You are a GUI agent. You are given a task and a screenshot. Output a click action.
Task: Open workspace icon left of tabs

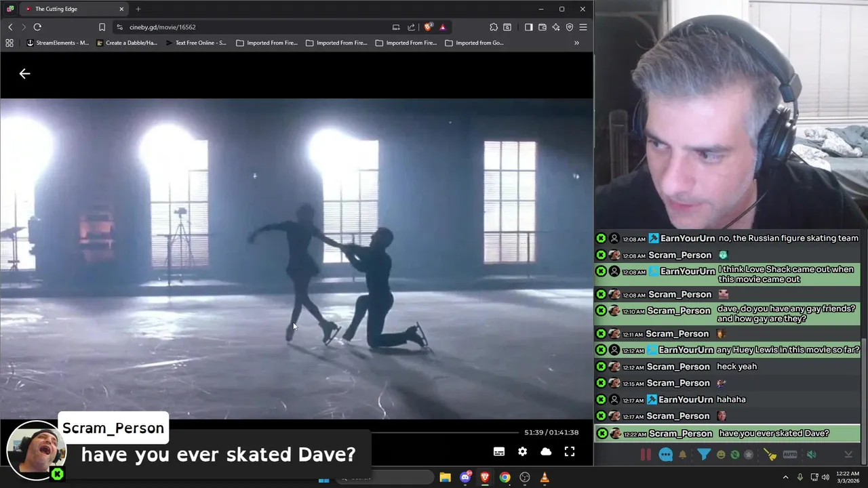[x=9, y=9]
